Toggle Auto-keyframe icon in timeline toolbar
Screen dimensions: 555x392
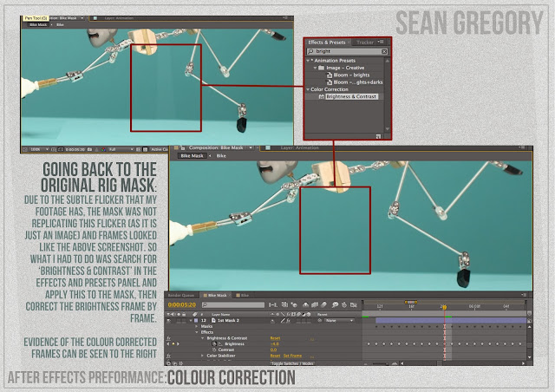[x=344, y=304]
